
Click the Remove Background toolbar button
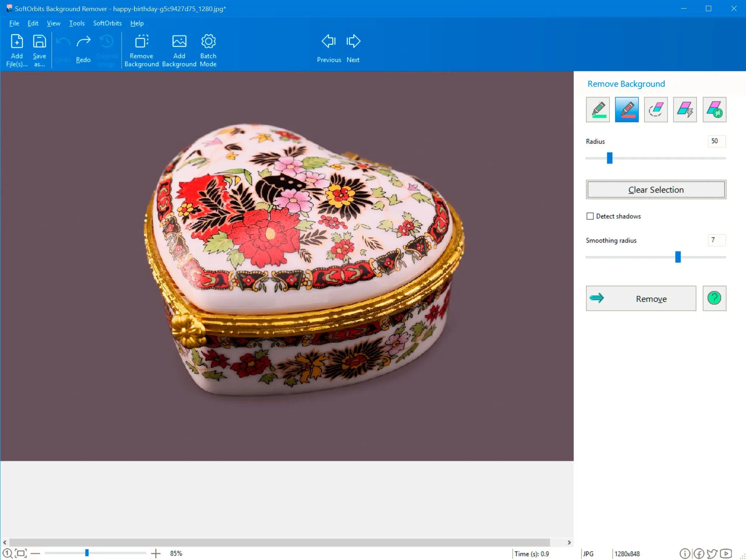(x=141, y=49)
